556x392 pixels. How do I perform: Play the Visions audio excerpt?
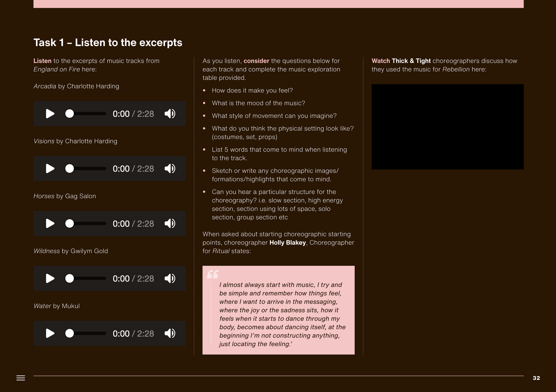click(x=50, y=169)
